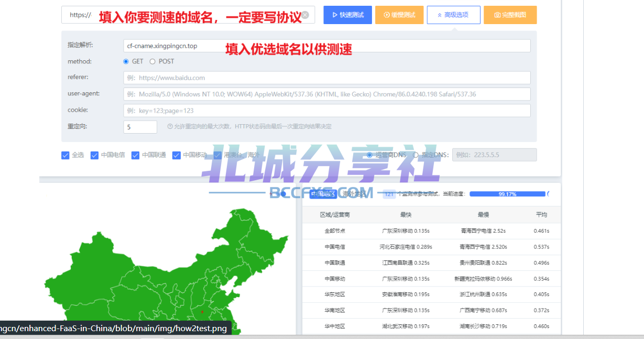
Task: Click 广西南宁移动 0.687s cell
Action: (x=483, y=310)
